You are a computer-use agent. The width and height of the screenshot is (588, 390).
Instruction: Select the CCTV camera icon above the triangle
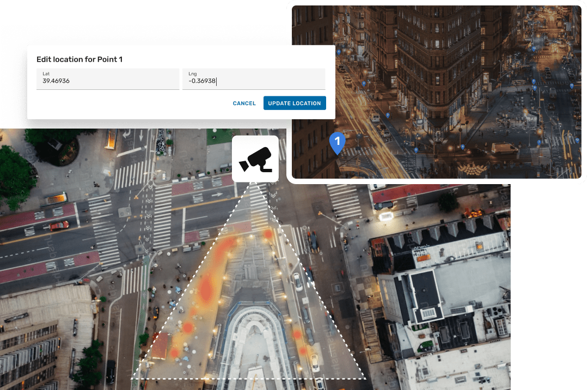pyautogui.click(x=255, y=159)
